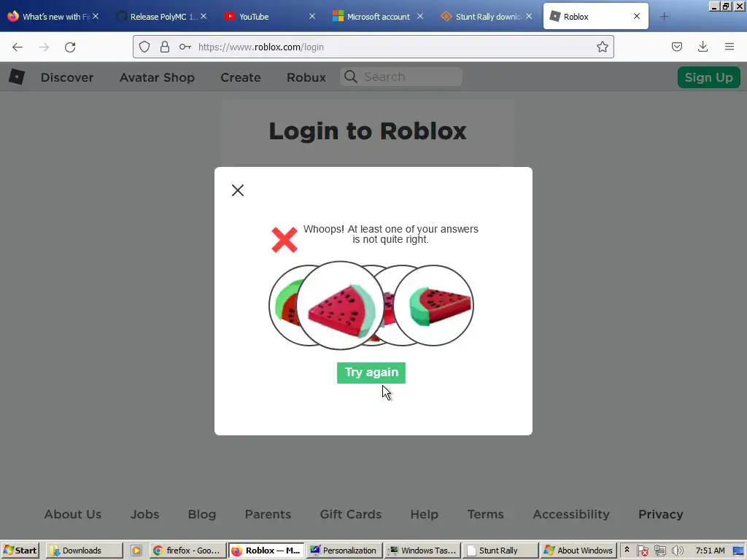Click the YouTube favicon on its tab

(230, 16)
